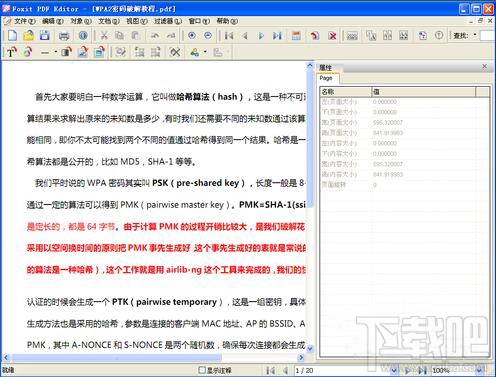Rotate page with the red arrow icon
The height and width of the screenshot is (377, 496).
[x=315, y=35]
